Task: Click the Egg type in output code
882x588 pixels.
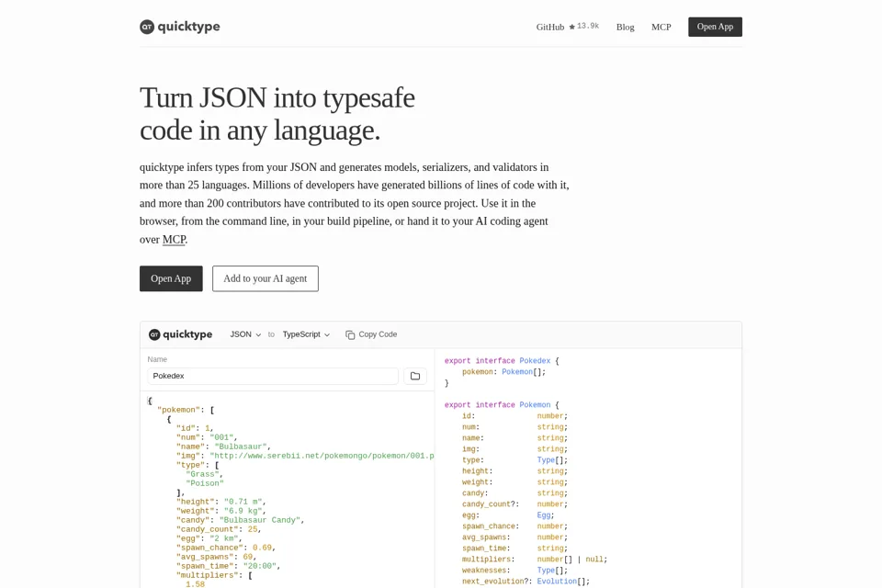Action: (544, 514)
